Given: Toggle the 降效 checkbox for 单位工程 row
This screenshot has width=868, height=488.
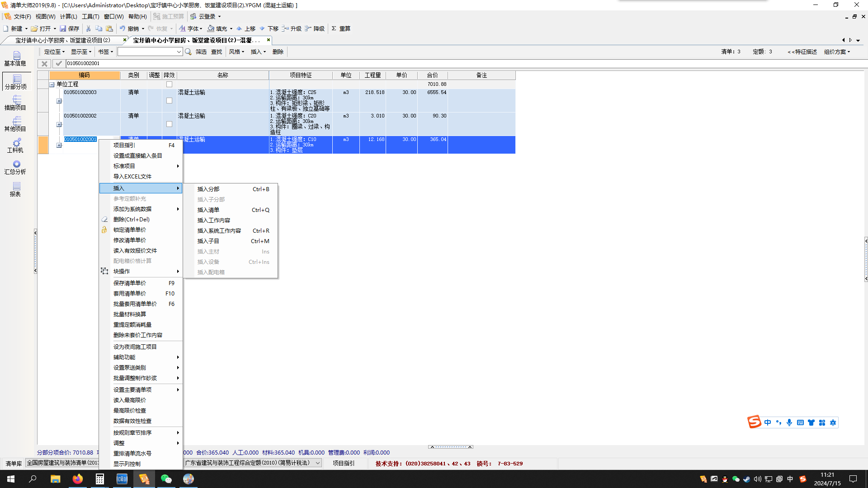Looking at the screenshot, I should point(169,84).
